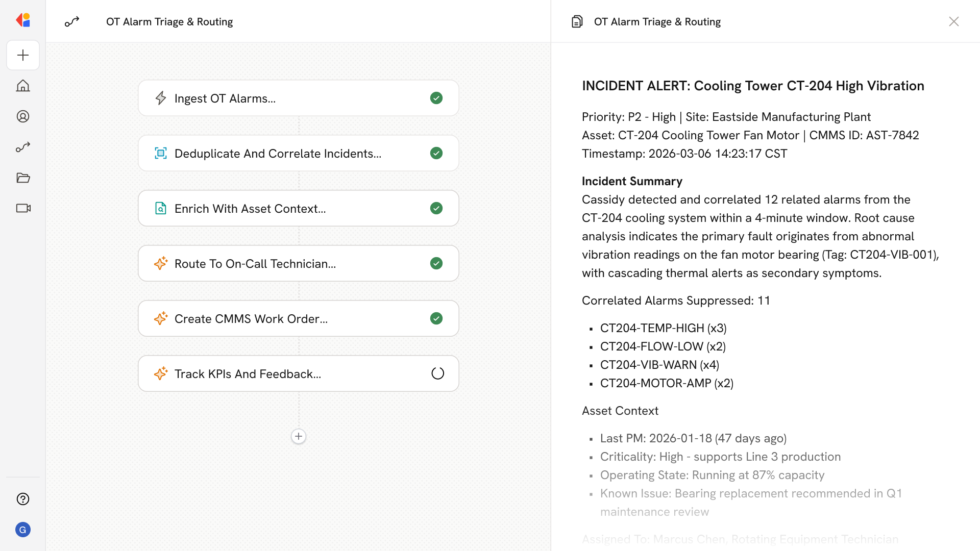Open the video camera icon in sidebar
The width and height of the screenshot is (980, 551).
pos(23,208)
